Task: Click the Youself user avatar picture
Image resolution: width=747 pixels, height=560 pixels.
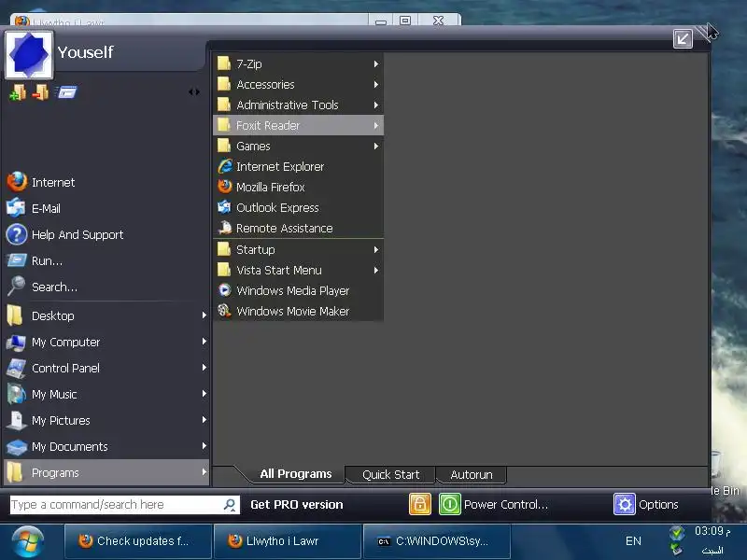Action: [29, 55]
